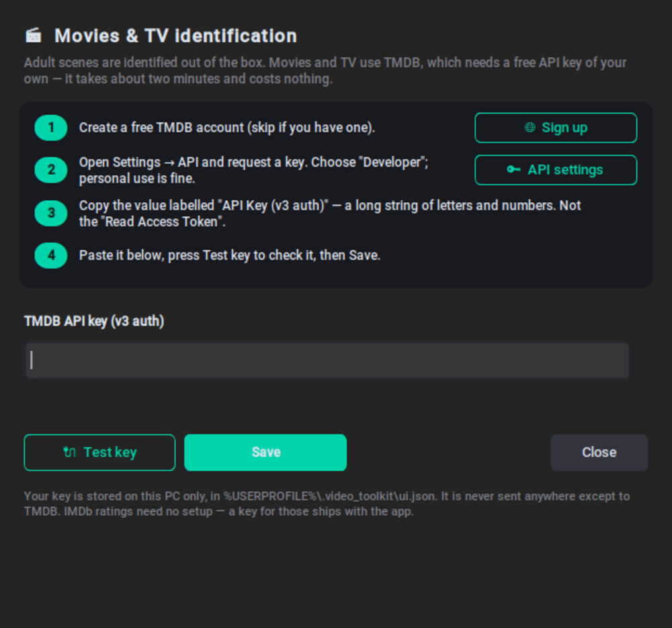The image size is (672, 628).
Task: Click the step 2 text about requesting a key
Action: pos(254,170)
